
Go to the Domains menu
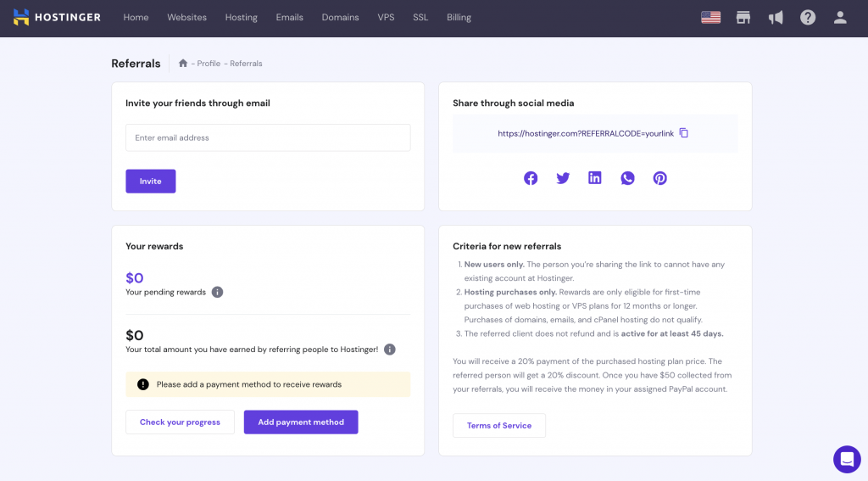pyautogui.click(x=340, y=17)
